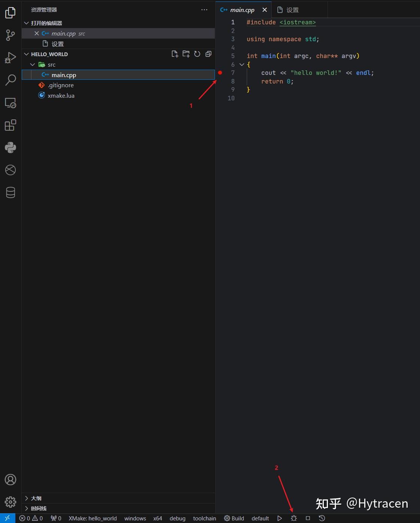The height and width of the screenshot is (523, 420).
Task: Run the XMake target with play button
Action: point(280,519)
